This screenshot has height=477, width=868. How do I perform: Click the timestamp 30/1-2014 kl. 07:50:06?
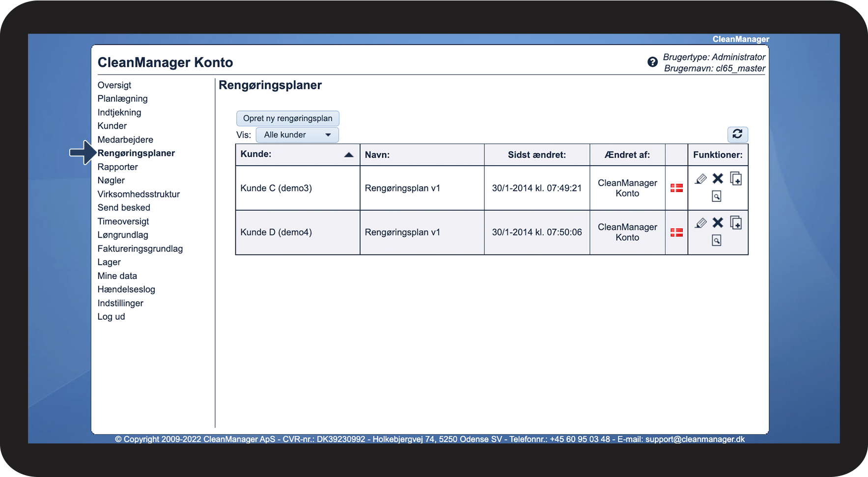[x=537, y=232]
